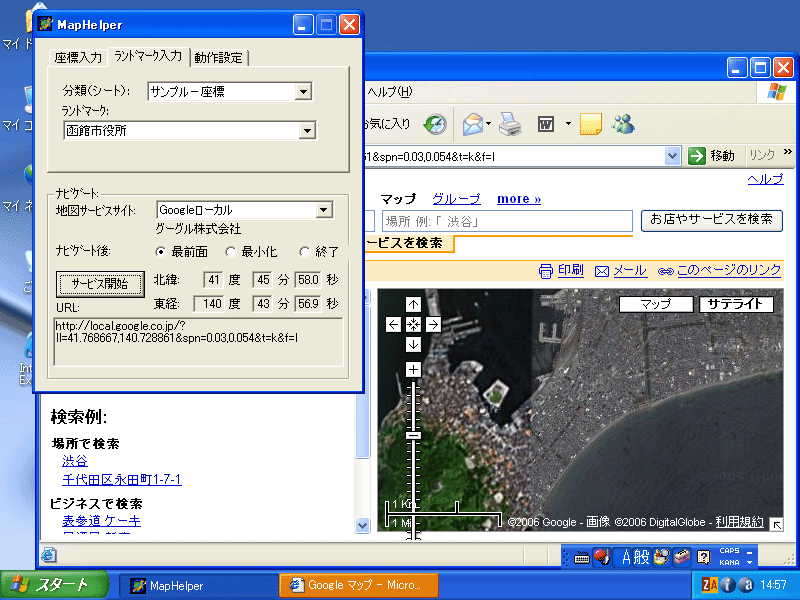This screenshot has width=800, height=600.
Task: Expand the browser address bar dropdown
Action: click(673, 156)
